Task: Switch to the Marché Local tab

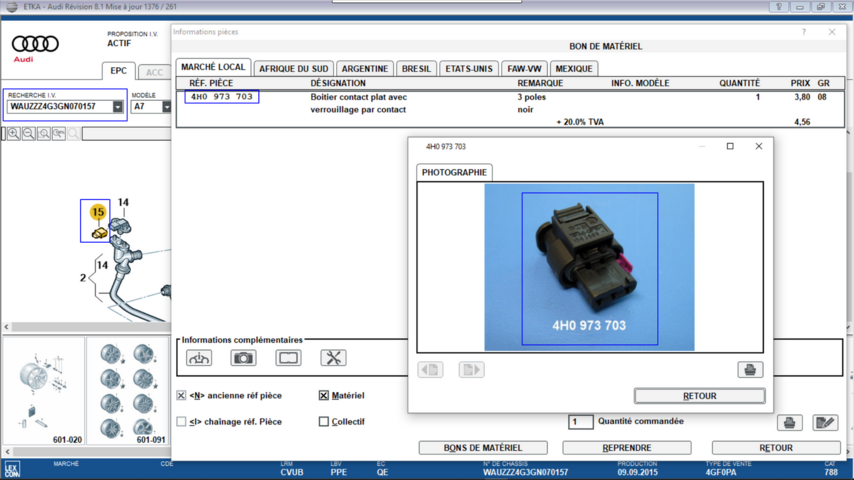Action: (213, 67)
